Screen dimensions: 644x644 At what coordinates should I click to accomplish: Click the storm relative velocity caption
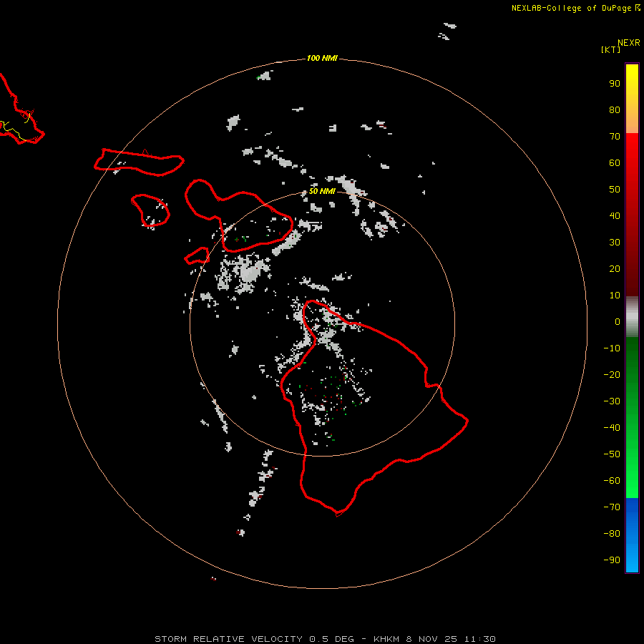point(325,639)
